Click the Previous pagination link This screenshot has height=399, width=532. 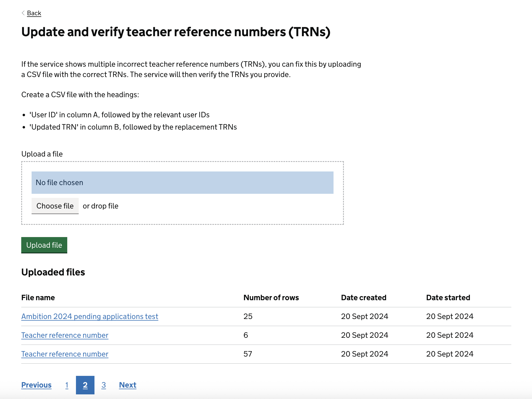tap(36, 385)
